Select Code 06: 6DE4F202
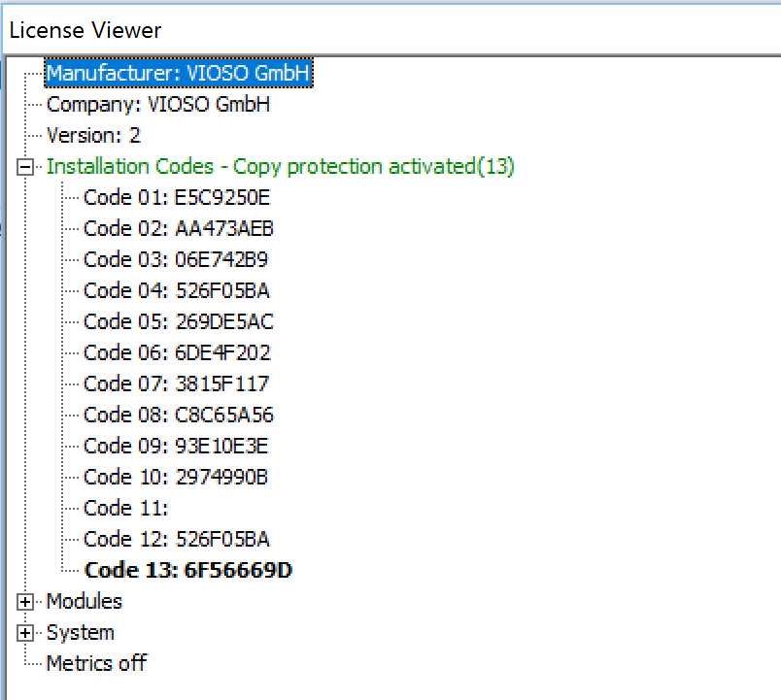 [x=177, y=352]
